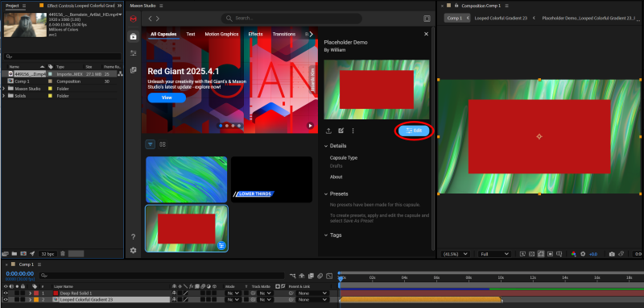
Task: Open the viewer resolution dropdown set to Full
Action: [x=494, y=254]
